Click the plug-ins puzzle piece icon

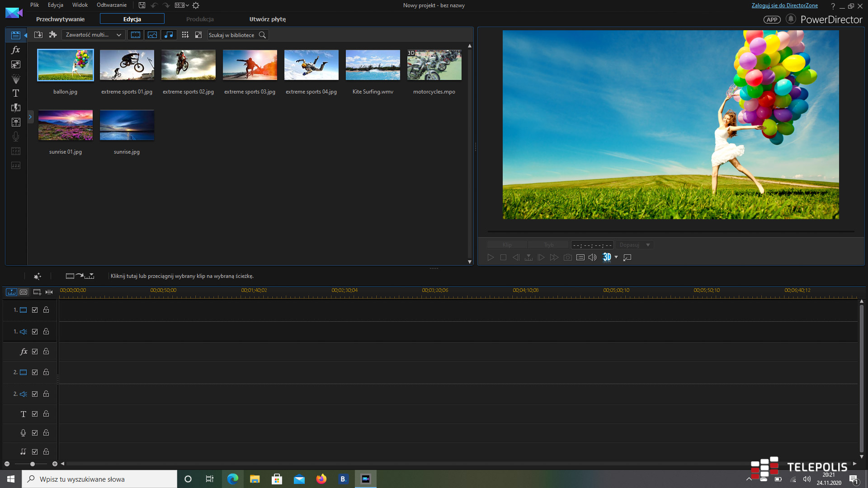point(53,35)
